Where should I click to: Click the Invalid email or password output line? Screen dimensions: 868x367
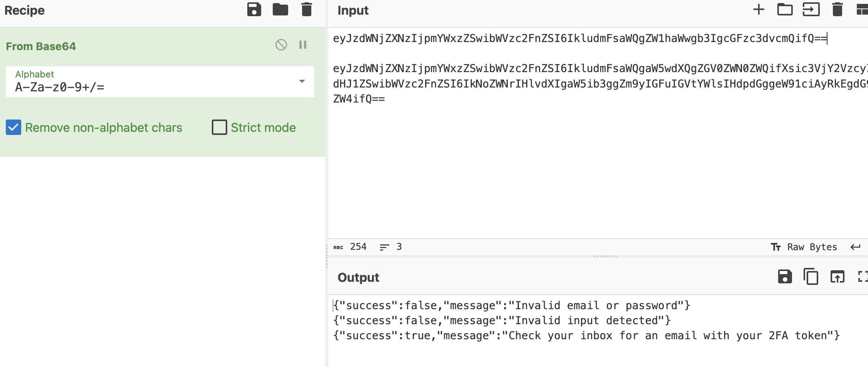[x=512, y=305]
